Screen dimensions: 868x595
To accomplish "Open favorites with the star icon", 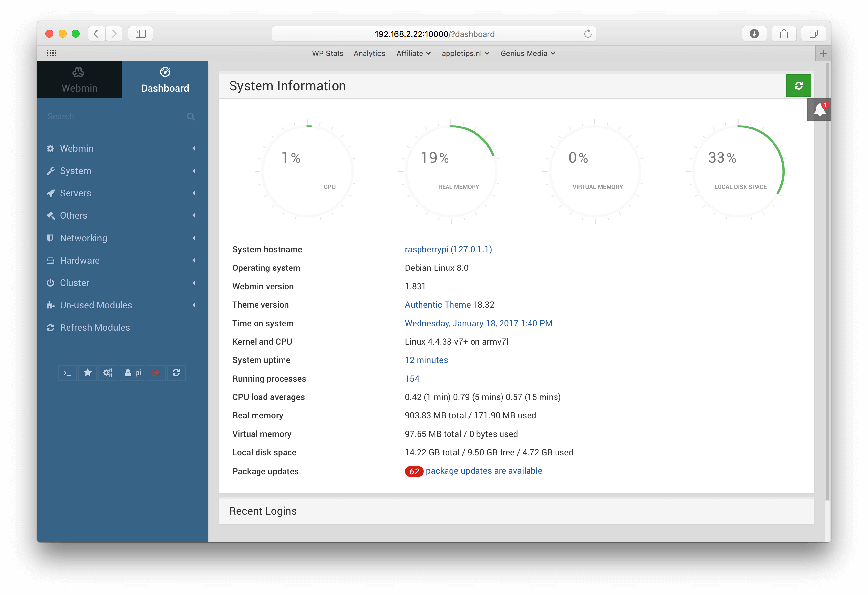I will (87, 373).
